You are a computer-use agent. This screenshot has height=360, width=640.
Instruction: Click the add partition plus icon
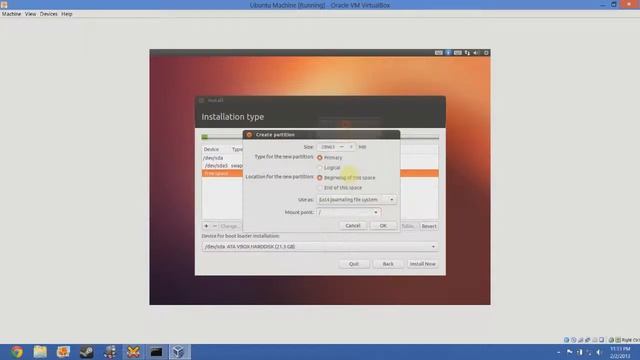(x=206, y=226)
